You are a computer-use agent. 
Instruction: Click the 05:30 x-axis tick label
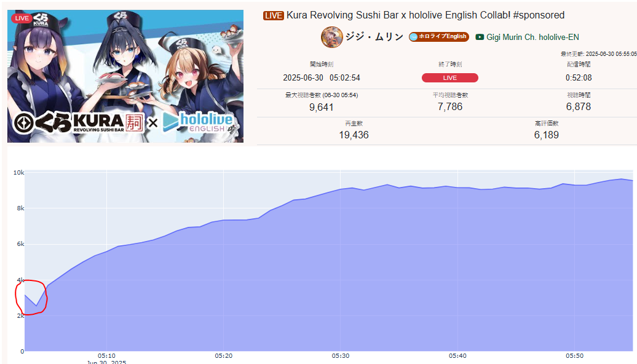click(341, 356)
